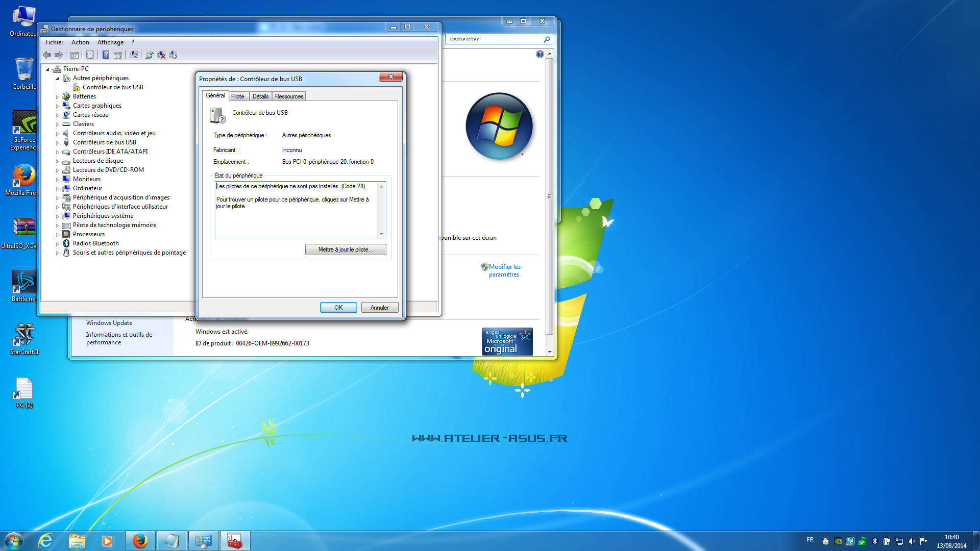Click the Uninstall device toolbar icon
The height and width of the screenshot is (551, 980).
[x=161, y=55]
